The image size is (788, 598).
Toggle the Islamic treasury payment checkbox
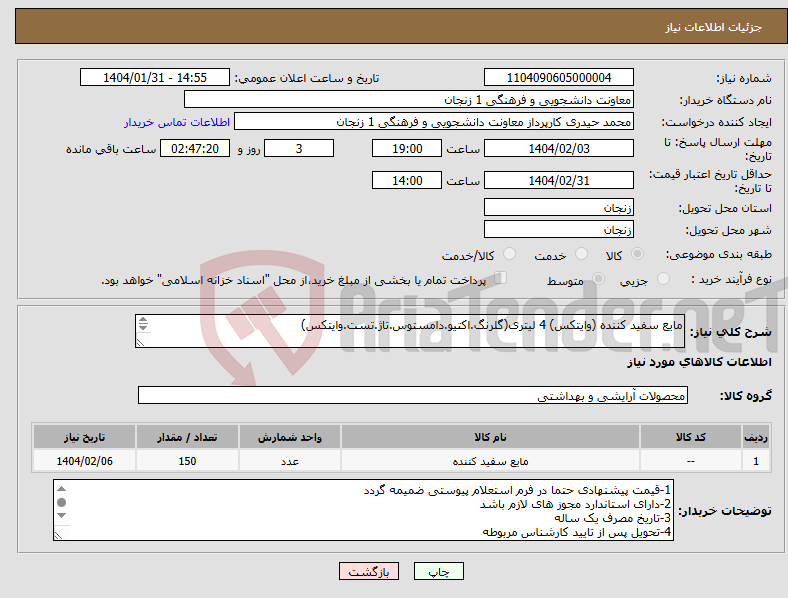point(501,278)
